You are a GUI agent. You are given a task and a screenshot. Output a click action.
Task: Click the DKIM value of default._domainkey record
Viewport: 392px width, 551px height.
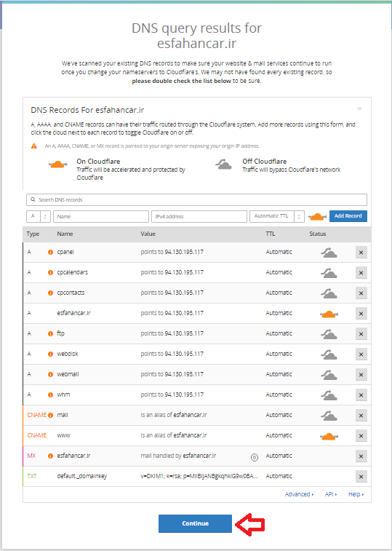click(x=199, y=477)
